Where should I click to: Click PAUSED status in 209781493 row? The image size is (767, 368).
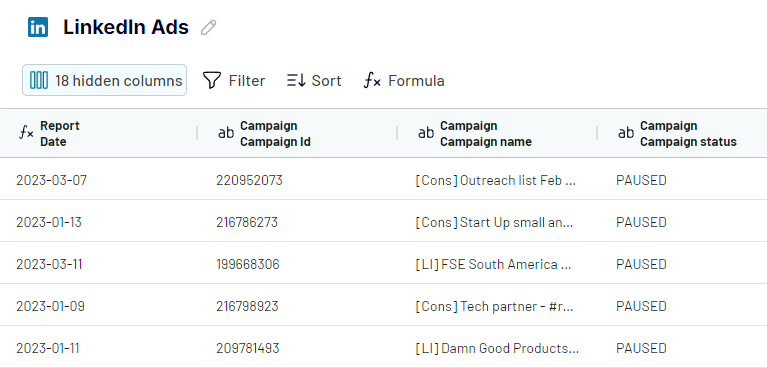(641, 348)
